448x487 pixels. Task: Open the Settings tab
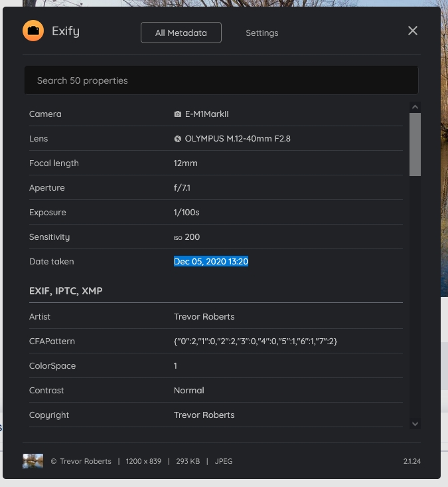261,33
